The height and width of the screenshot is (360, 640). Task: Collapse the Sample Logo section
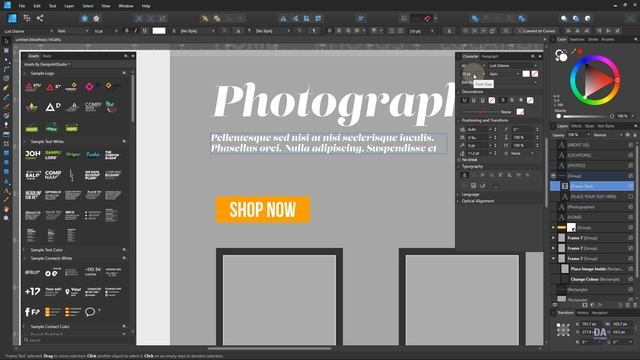tap(24, 73)
